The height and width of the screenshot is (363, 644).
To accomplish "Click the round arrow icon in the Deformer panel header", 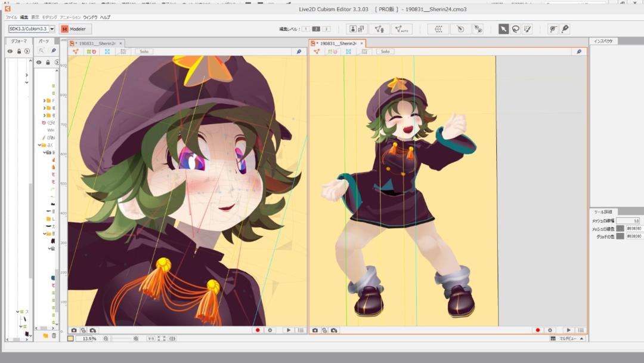I will point(27,51).
